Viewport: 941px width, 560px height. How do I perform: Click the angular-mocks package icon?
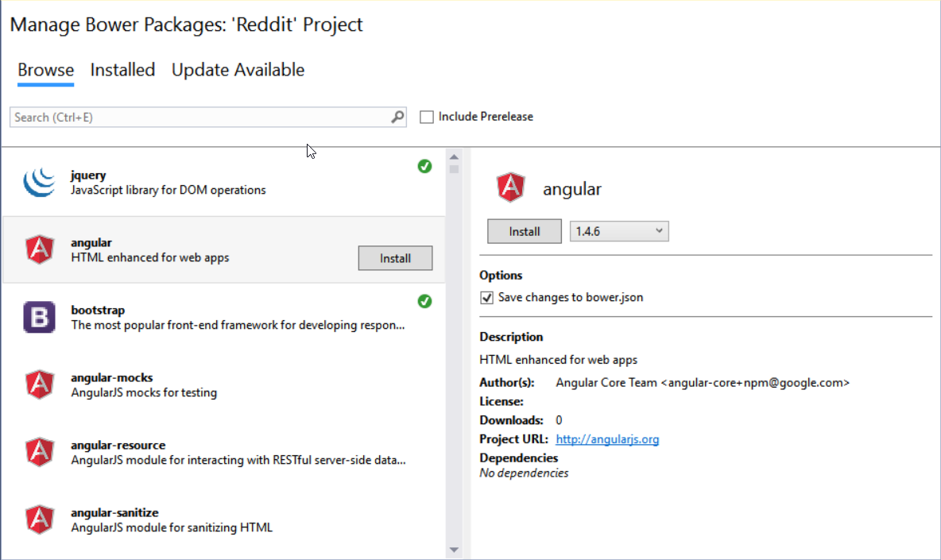[40, 384]
